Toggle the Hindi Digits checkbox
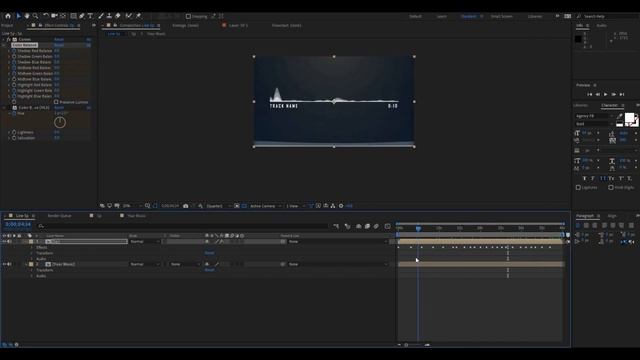 pyautogui.click(x=611, y=187)
